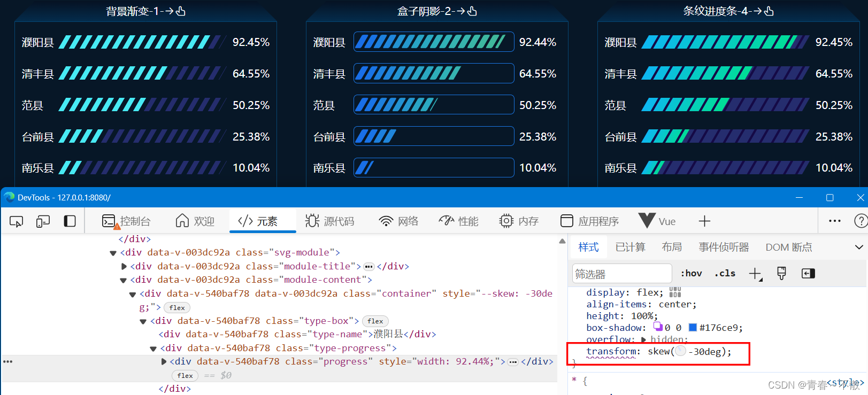
Task: Open the 网络 network tab
Action: tap(398, 221)
